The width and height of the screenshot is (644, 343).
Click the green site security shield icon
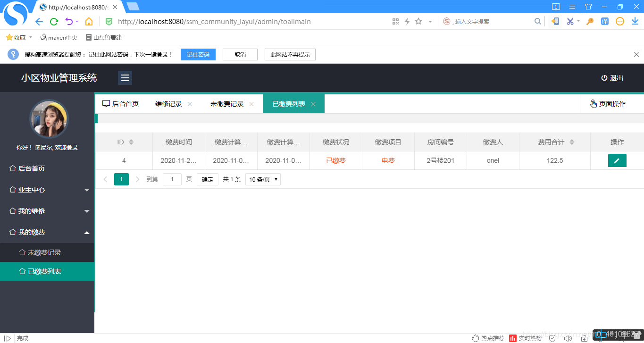coord(109,22)
